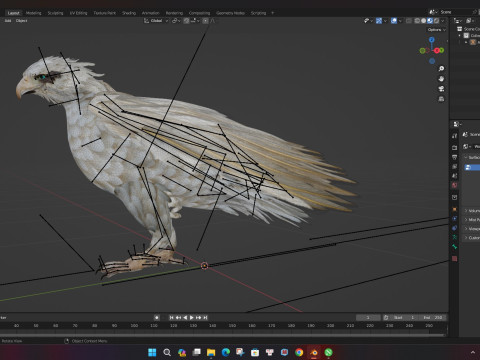Viewport: 480px width, 360px height.
Task: Switch to solid viewport shading
Action: click(x=423, y=21)
